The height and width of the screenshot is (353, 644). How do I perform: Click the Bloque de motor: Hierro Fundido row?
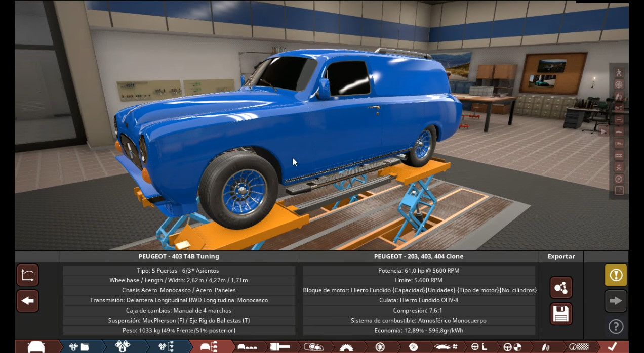pyautogui.click(x=419, y=290)
